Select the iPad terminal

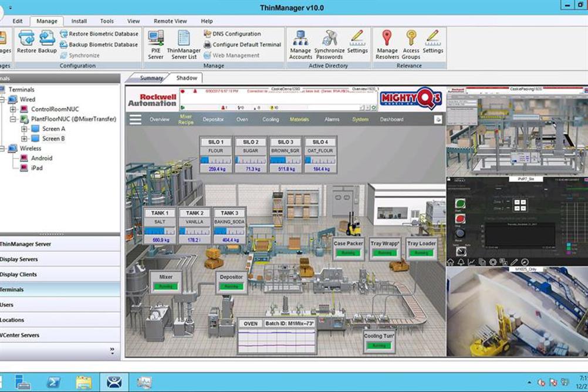pos(37,168)
